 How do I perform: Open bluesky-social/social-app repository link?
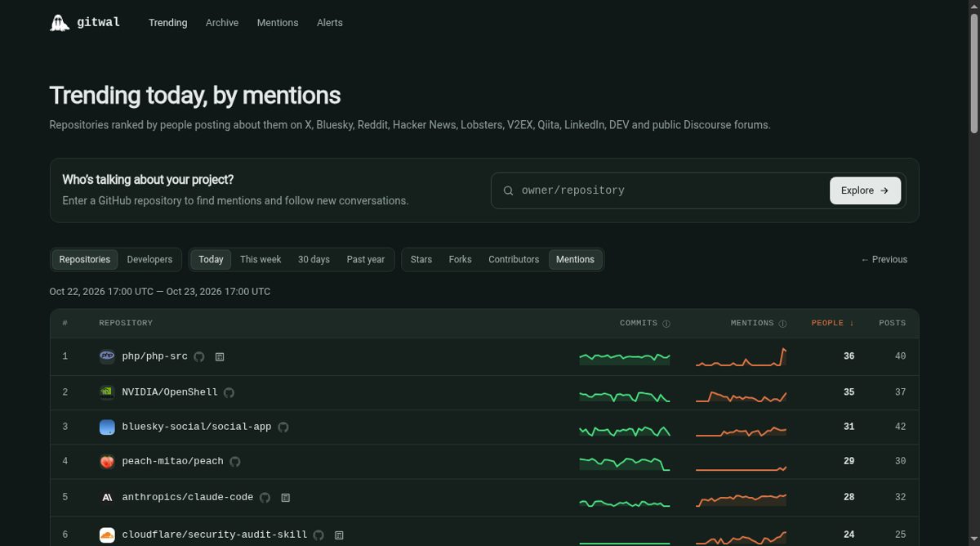coord(197,427)
